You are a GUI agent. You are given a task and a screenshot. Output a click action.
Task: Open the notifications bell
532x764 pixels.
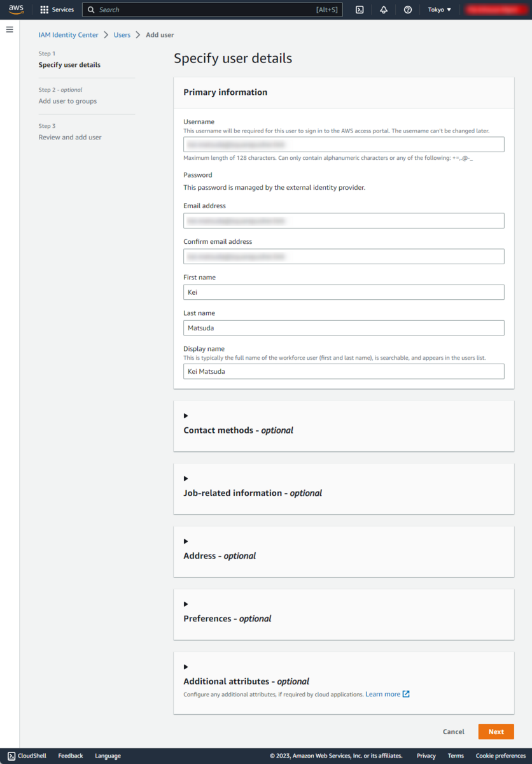pos(384,10)
